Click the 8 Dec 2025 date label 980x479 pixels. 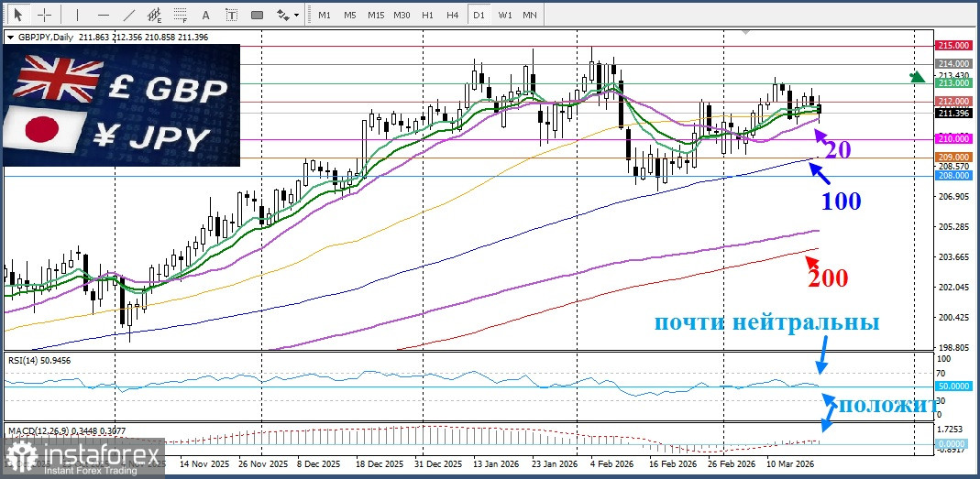click(x=318, y=464)
